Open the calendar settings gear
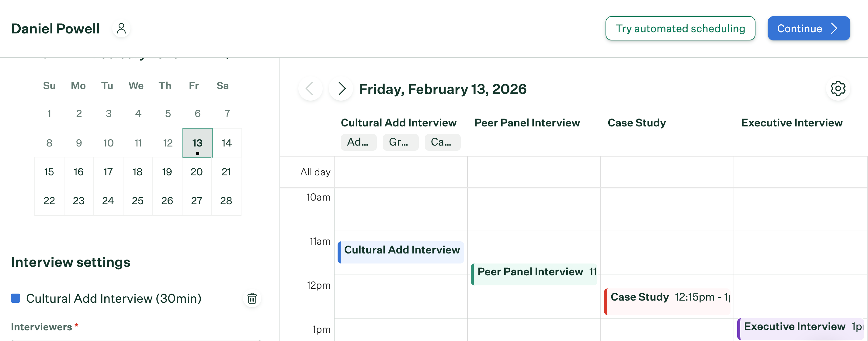Viewport: 868px width, 341px height. pyautogui.click(x=838, y=88)
